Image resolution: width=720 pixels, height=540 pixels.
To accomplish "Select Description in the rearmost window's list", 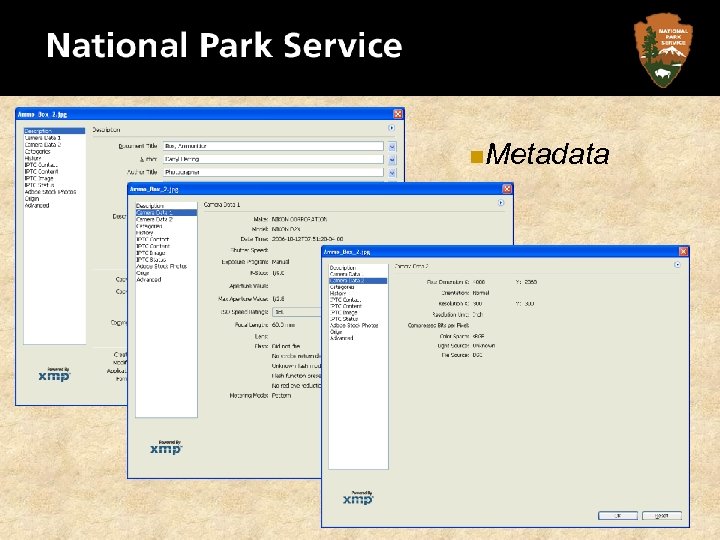I will (x=55, y=131).
